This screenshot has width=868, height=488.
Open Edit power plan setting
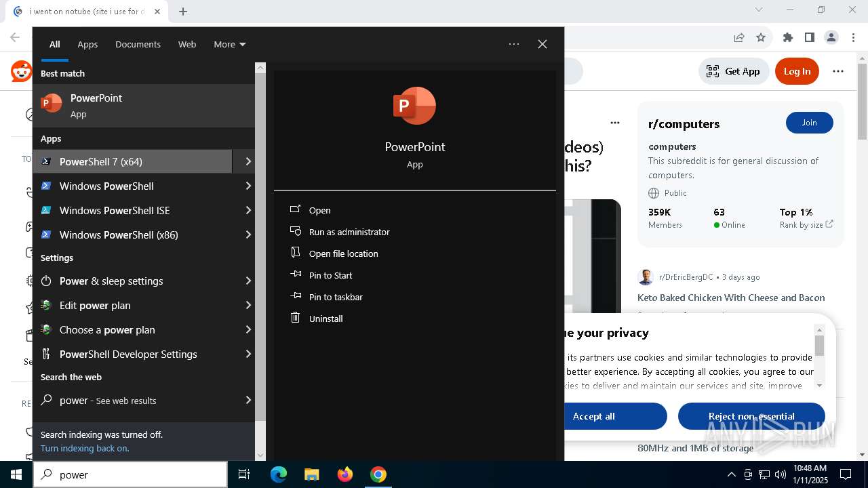point(133,305)
